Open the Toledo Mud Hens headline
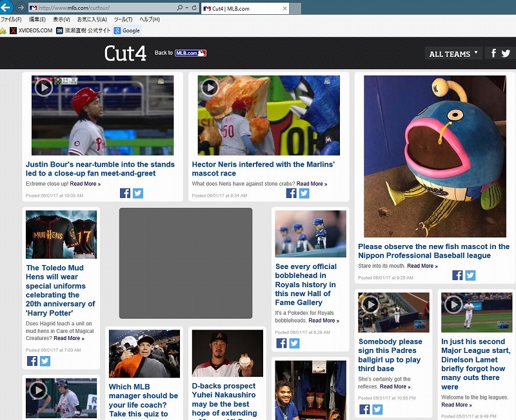This screenshot has width=516, height=420. pos(60,290)
